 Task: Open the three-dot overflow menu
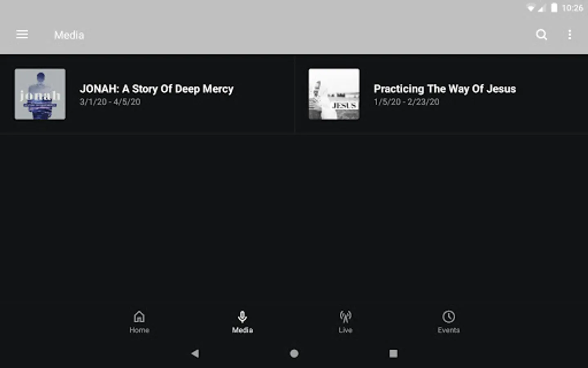[x=570, y=35]
